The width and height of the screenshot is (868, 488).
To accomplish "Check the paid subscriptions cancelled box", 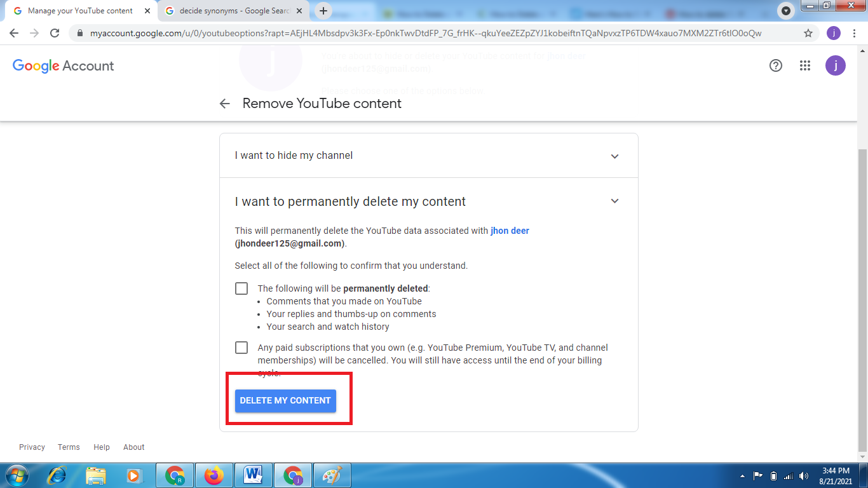I will click(241, 348).
